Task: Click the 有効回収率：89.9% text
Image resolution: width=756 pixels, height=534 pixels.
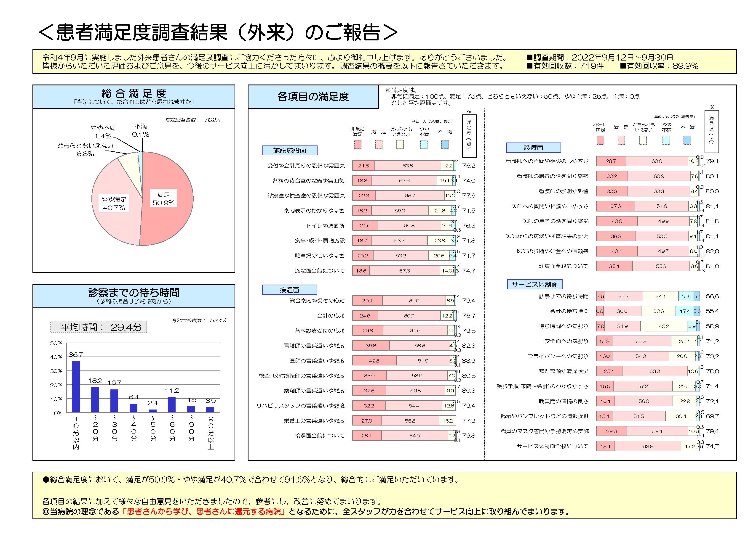Action: tap(659, 66)
